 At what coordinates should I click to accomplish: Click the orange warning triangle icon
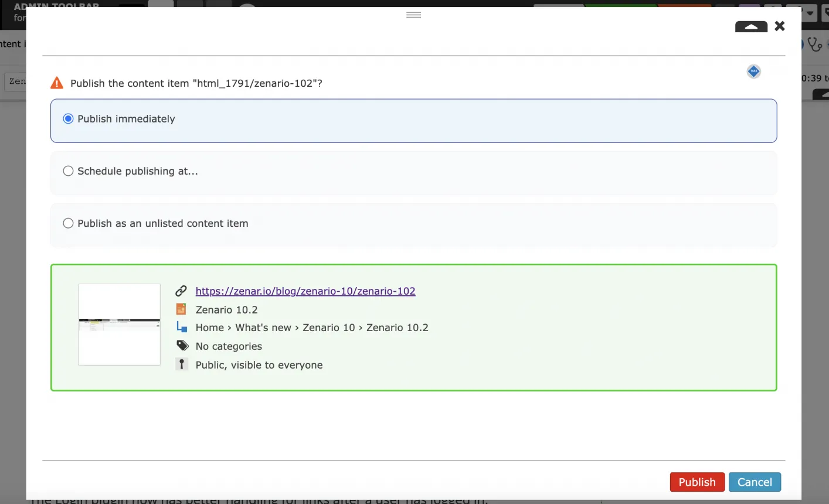[57, 83]
